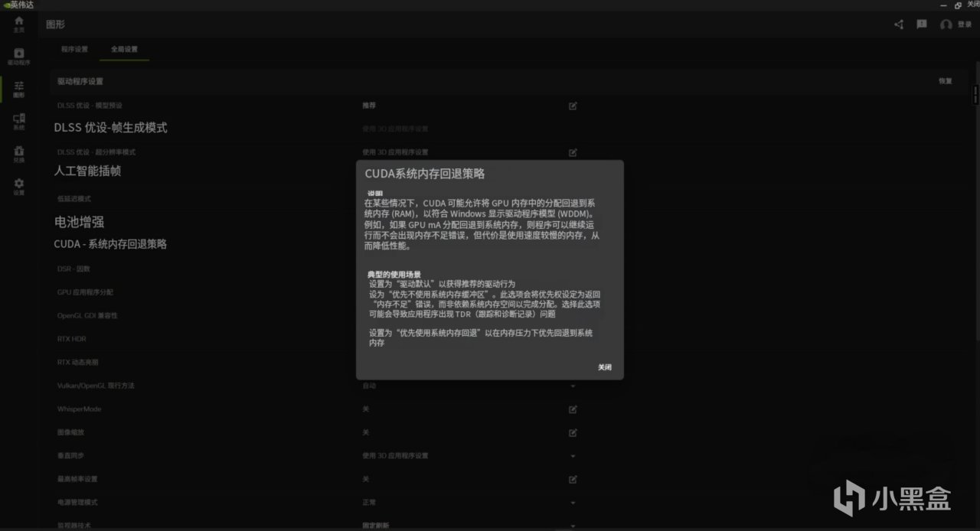Click the OpenGL GDI 兼容性 row label
980x531 pixels.
[x=87, y=315]
